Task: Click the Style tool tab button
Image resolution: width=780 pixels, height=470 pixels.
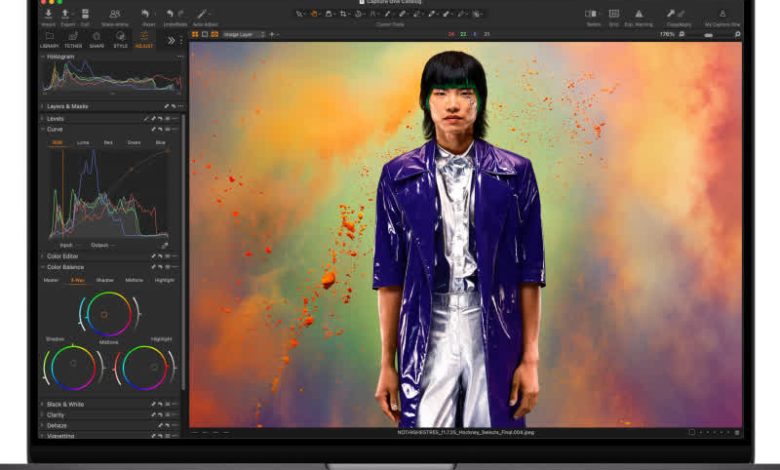Action: tap(121, 38)
